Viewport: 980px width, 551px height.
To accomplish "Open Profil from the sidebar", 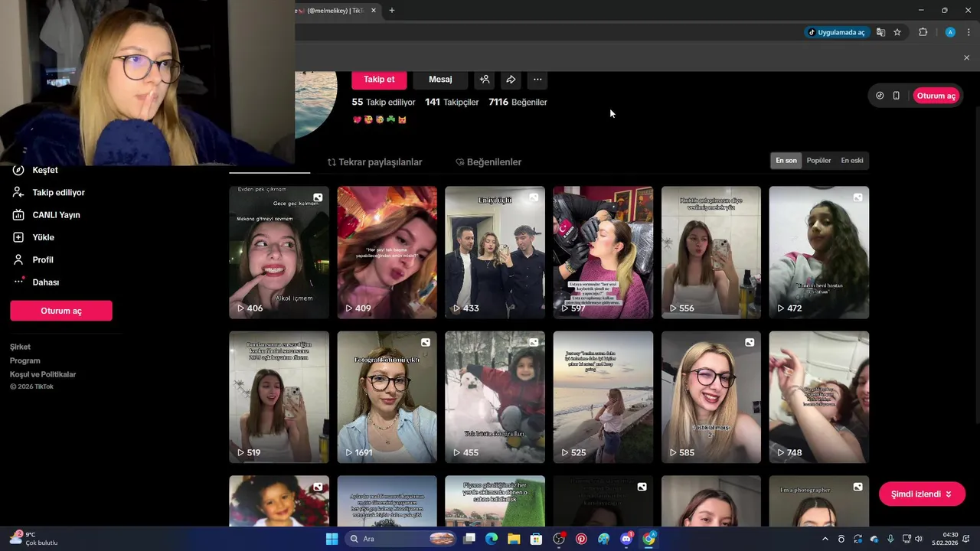I will (34, 259).
